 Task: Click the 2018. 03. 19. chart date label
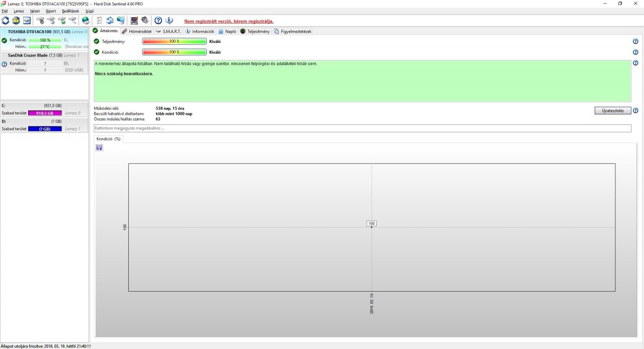[372, 304]
